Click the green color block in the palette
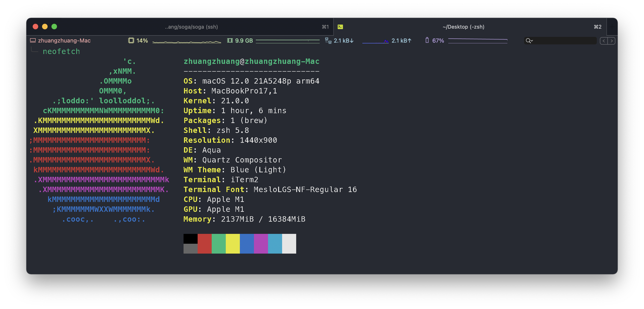This screenshot has height=309, width=644. tap(218, 244)
